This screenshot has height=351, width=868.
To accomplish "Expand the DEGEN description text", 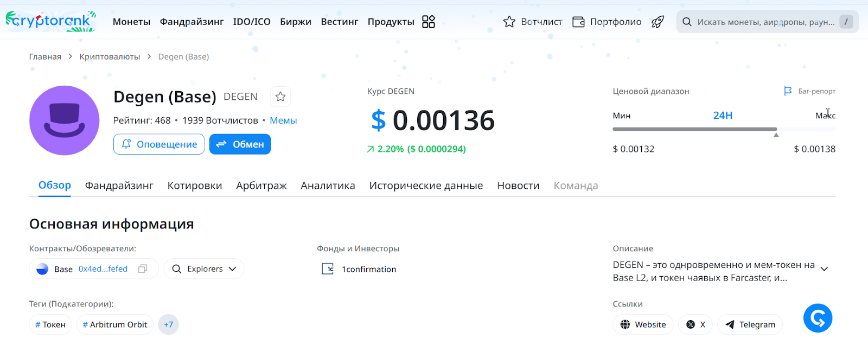I will (x=824, y=269).
